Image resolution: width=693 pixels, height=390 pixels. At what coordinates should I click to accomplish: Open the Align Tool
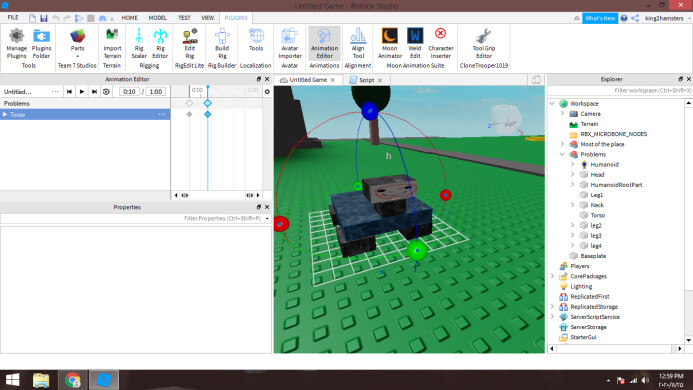coord(358,43)
